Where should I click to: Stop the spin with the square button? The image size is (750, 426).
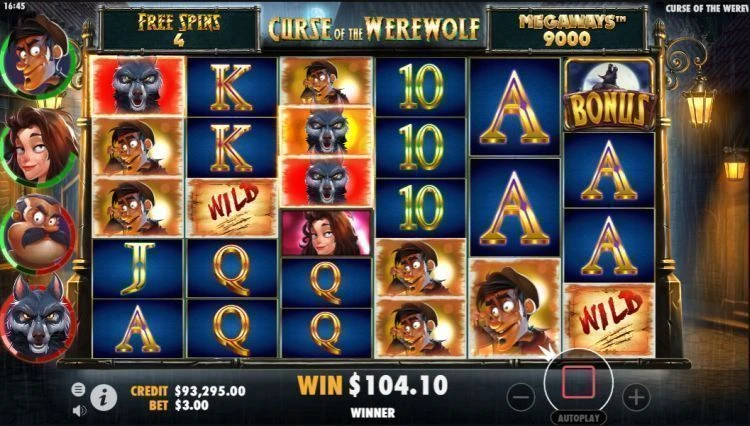click(578, 382)
